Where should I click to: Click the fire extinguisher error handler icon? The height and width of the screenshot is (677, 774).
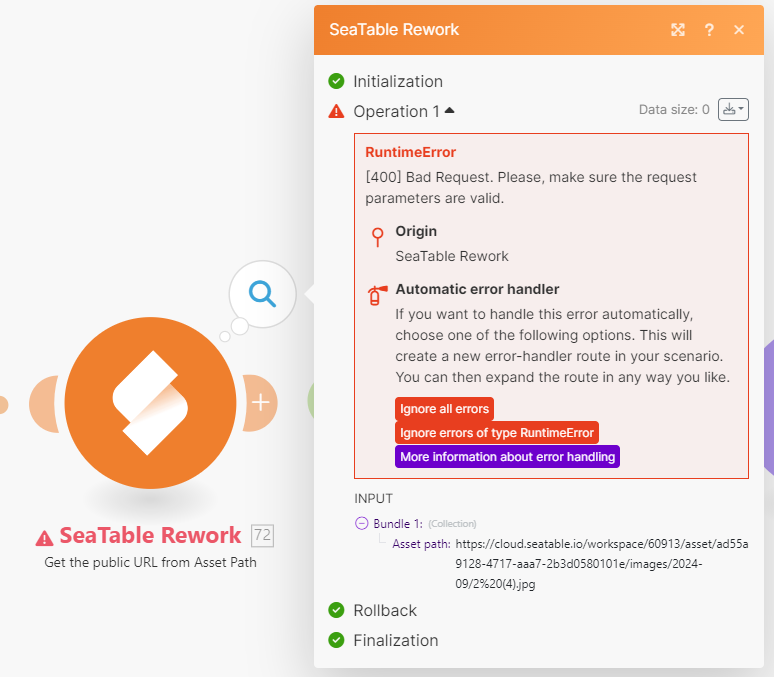377,295
